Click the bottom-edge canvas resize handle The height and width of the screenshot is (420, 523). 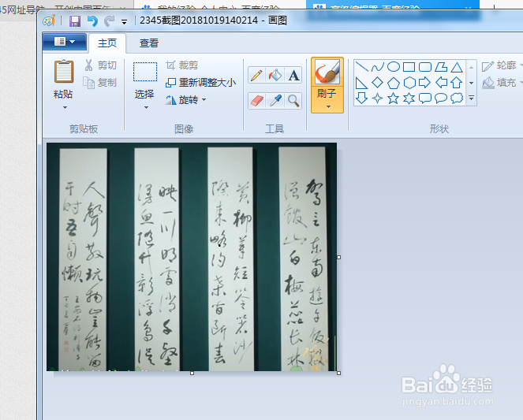(x=192, y=373)
